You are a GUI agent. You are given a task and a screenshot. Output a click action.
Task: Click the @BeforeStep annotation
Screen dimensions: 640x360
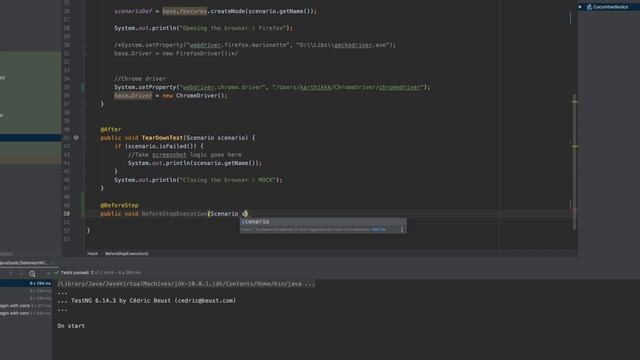[120, 205]
